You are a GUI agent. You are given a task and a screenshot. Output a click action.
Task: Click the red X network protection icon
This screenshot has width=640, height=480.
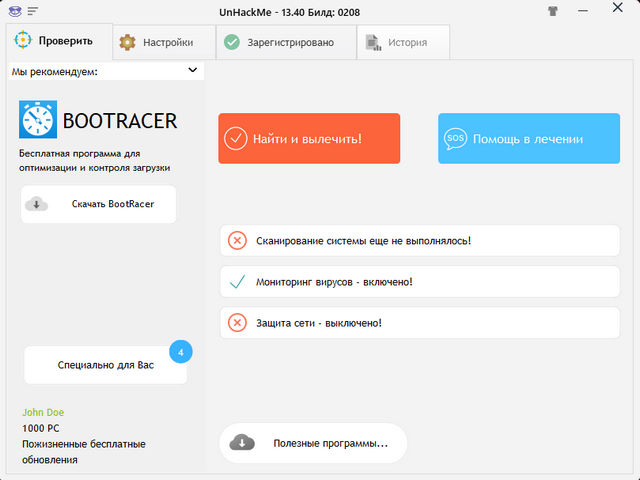[x=237, y=323]
